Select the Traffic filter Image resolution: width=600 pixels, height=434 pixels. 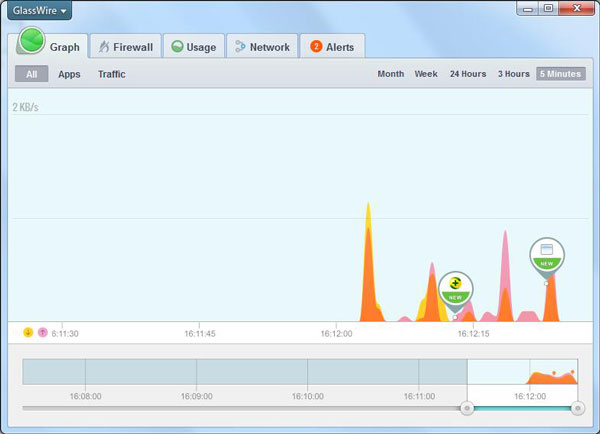tap(112, 74)
